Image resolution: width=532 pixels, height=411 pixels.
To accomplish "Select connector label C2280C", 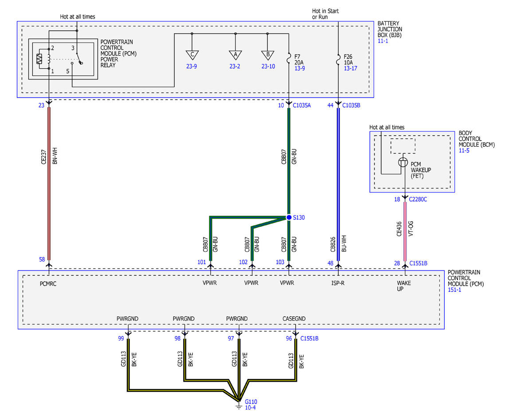I will pos(418,199).
